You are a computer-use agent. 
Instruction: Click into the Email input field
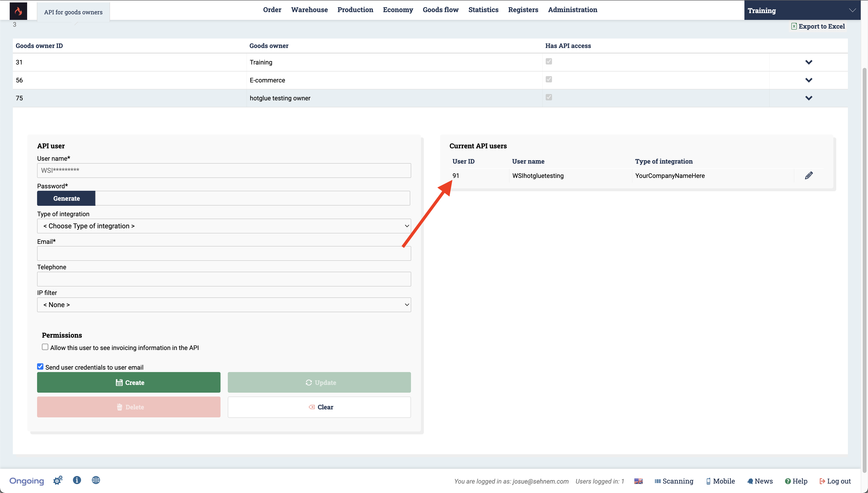click(x=224, y=253)
